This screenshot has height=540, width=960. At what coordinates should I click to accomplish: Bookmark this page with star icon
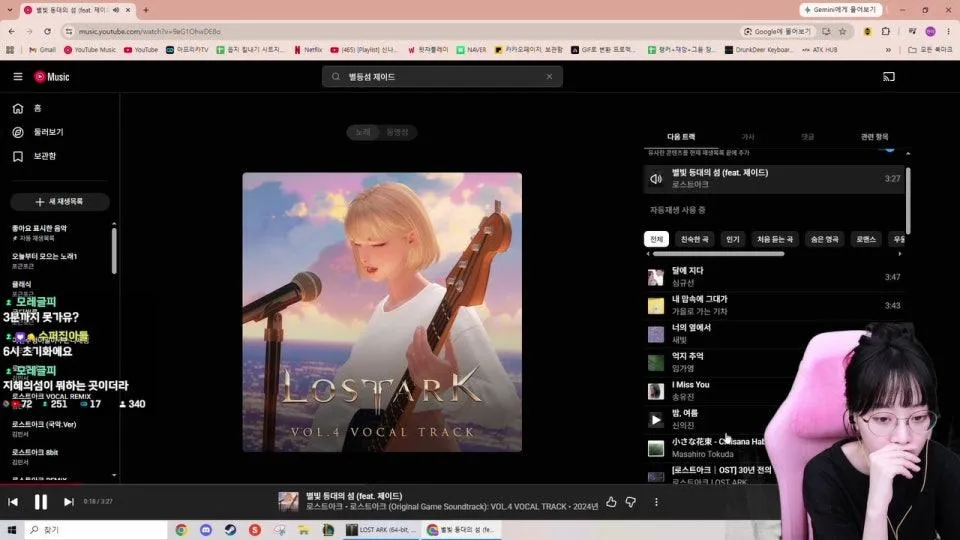click(842, 31)
